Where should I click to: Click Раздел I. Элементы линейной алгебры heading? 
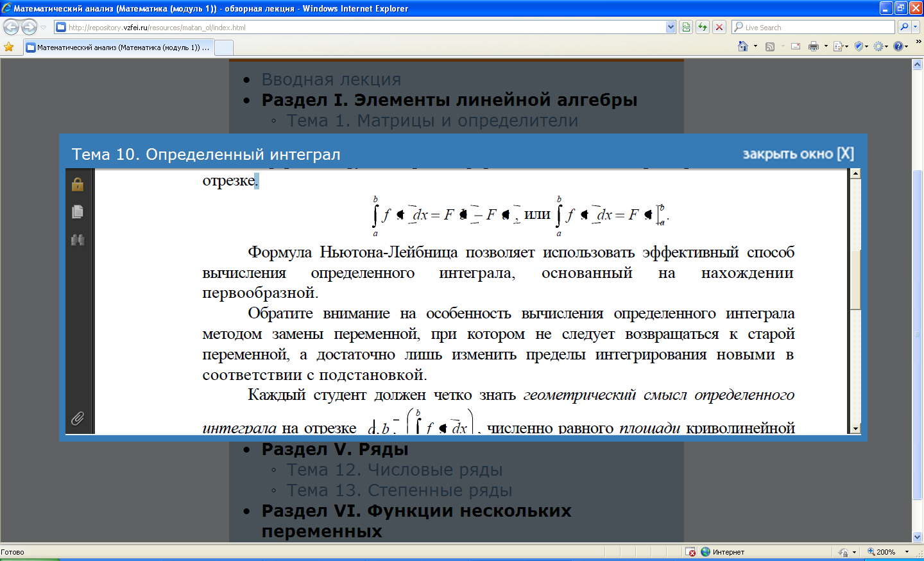(x=449, y=100)
